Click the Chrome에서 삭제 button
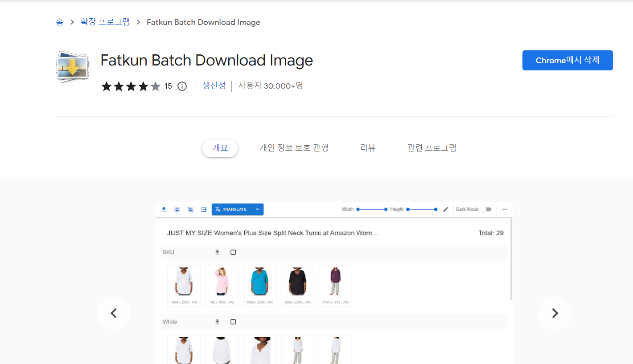The image size is (633, 364). (x=567, y=61)
